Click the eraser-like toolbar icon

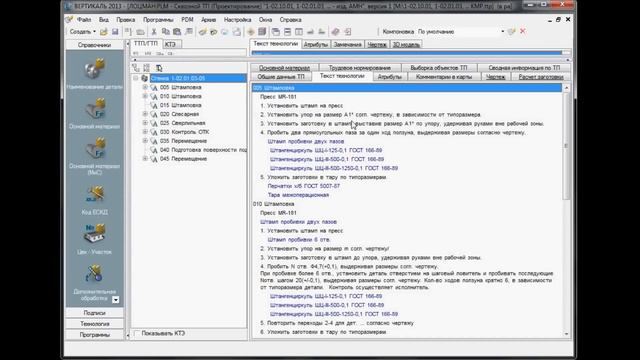pos(335,31)
